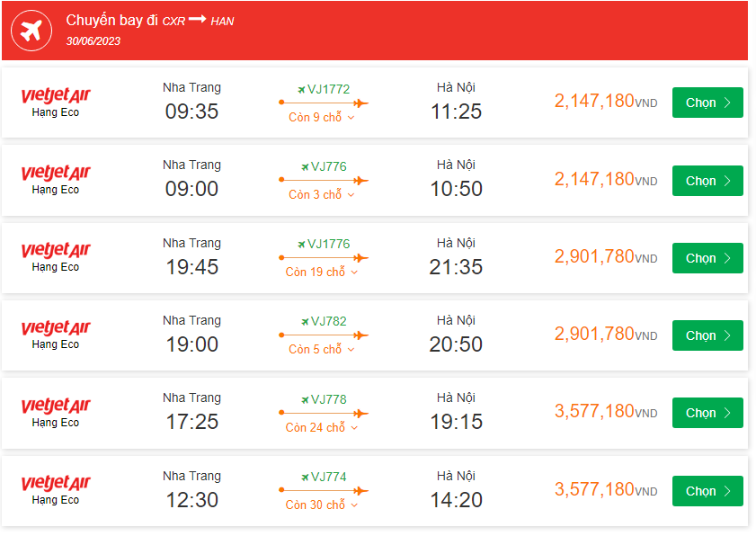Click the Vietjet Air logo for flight VJ778

(x=56, y=406)
